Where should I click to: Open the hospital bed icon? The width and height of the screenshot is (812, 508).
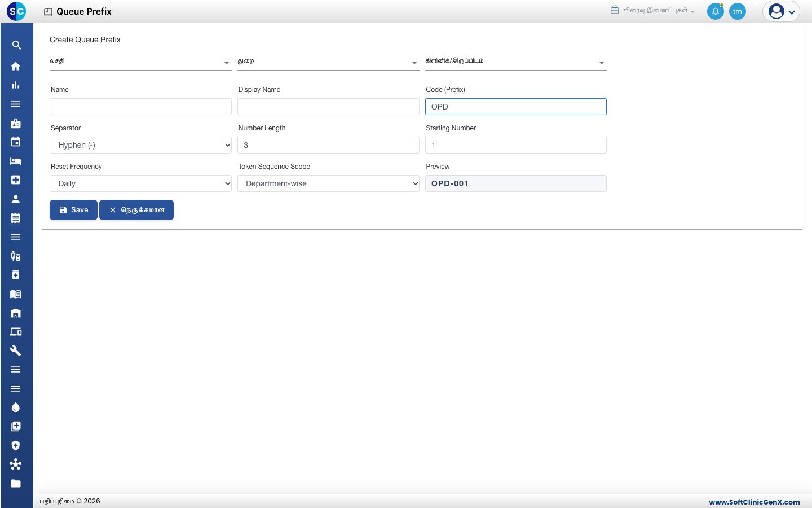coord(16,161)
